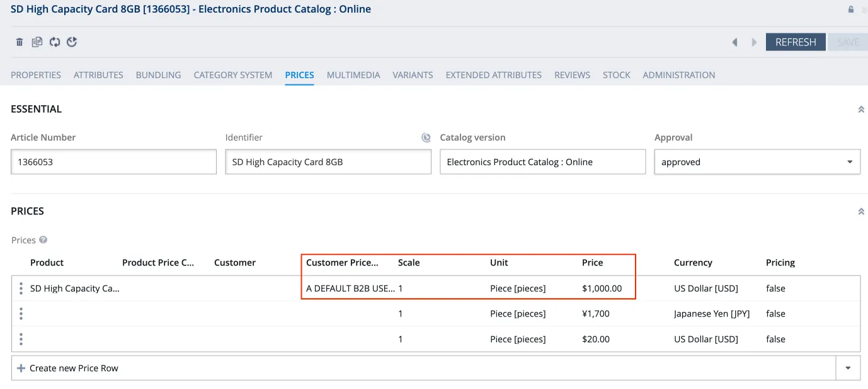Open row menu for $20.00 row

coord(21,339)
